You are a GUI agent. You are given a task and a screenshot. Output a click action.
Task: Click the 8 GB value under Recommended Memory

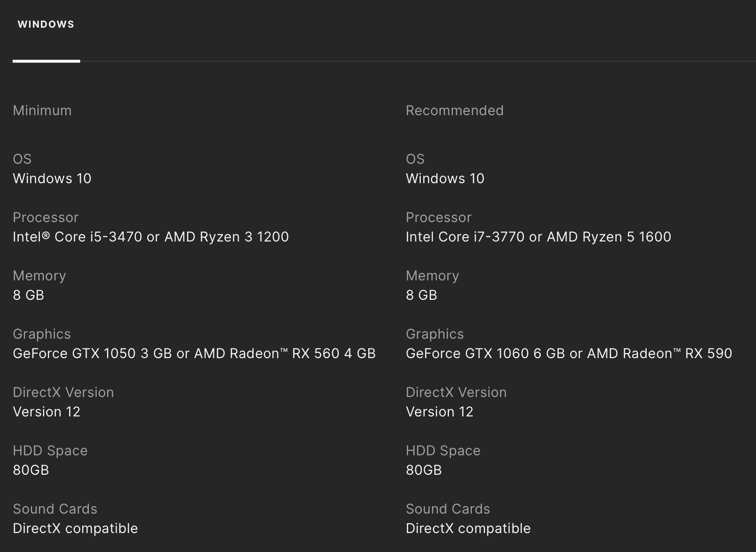421,295
